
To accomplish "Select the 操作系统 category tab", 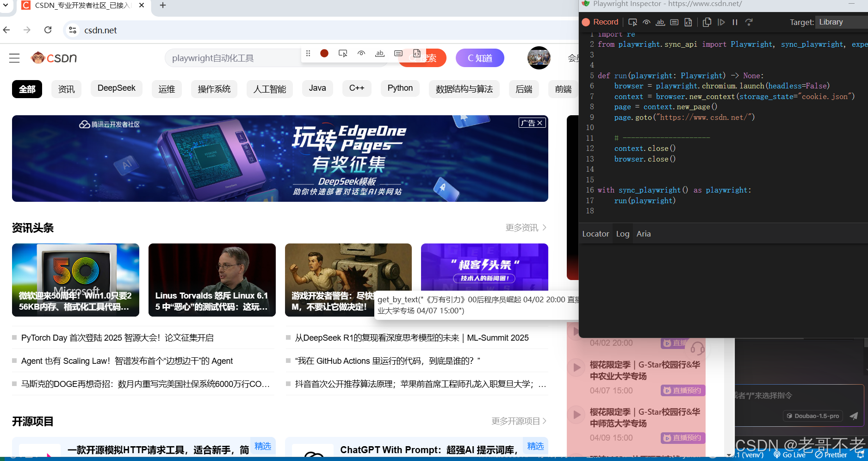I will 214,89.
